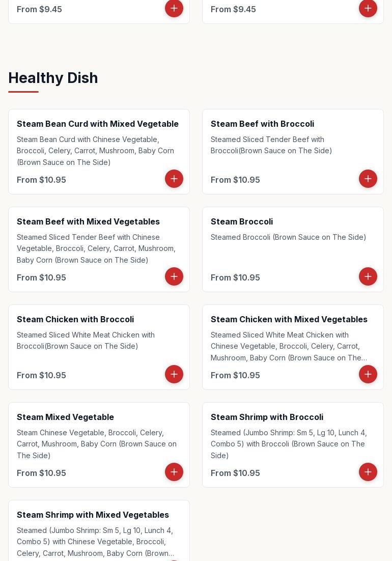The height and width of the screenshot is (561, 392).
Task: Click plus for Steam Beef with Mixed Vegetables
Action: [x=174, y=276]
